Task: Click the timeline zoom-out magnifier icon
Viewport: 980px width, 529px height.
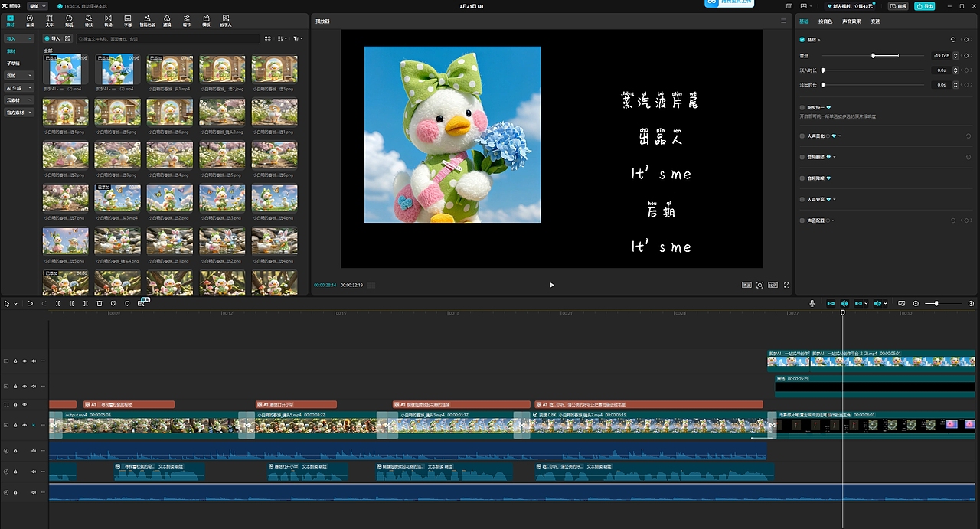Action: (916, 304)
